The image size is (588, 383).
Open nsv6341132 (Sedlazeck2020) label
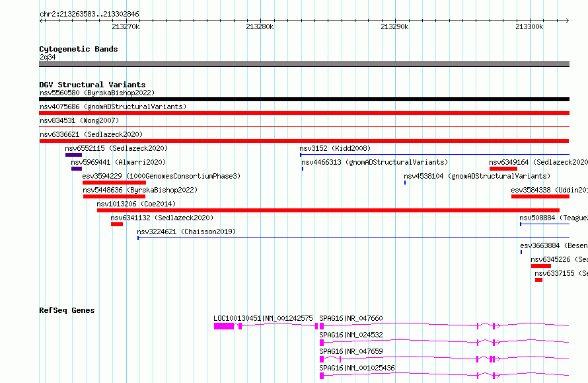(162, 218)
